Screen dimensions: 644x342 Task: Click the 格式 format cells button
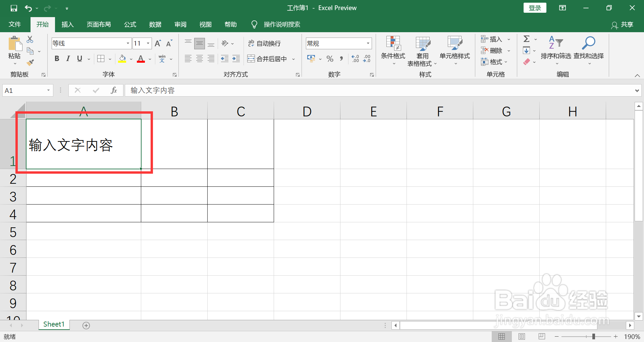click(x=492, y=62)
